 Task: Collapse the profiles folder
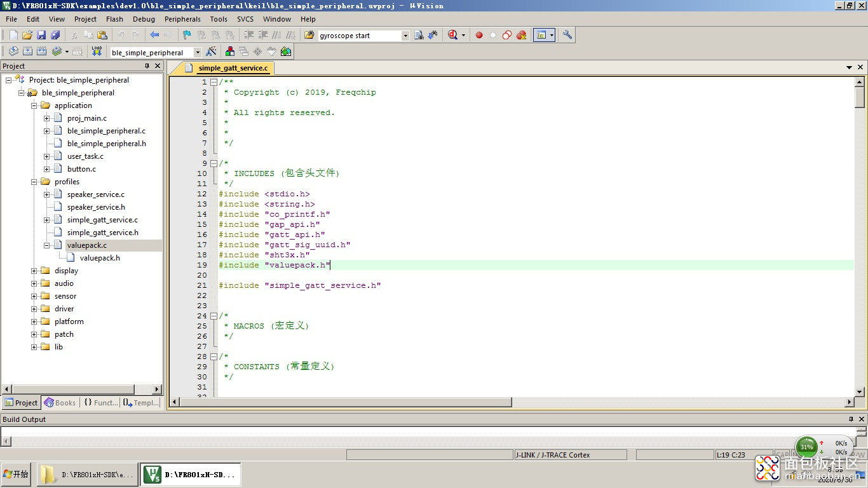(x=34, y=182)
